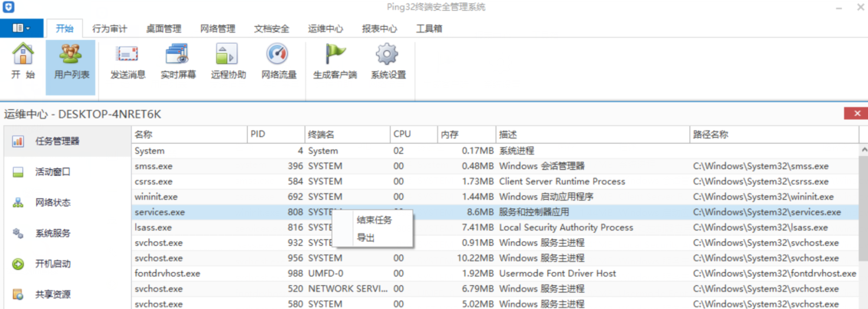Select the csrss.exe process row
868x309 pixels.
(x=495, y=181)
